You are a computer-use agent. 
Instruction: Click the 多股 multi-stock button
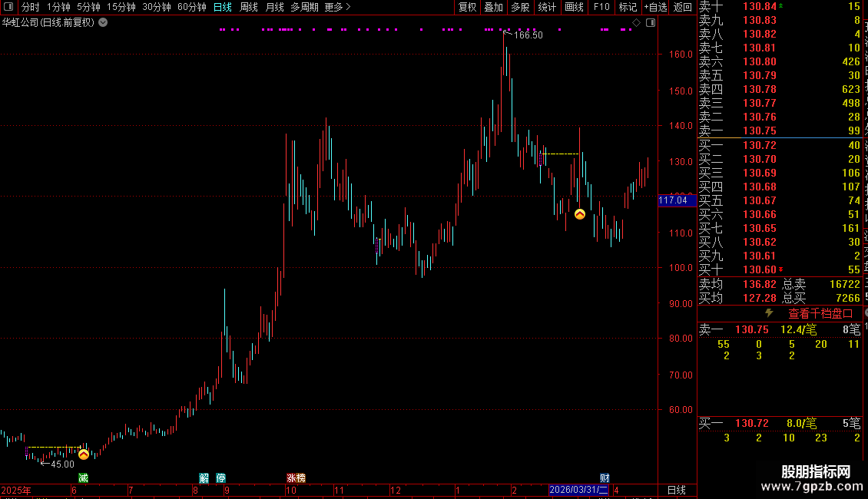(520, 7)
